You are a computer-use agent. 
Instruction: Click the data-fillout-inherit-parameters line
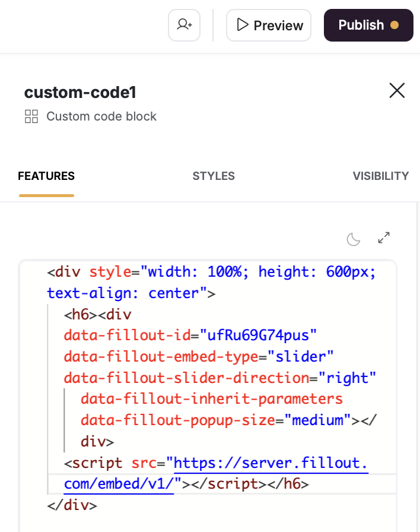(212, 398)
